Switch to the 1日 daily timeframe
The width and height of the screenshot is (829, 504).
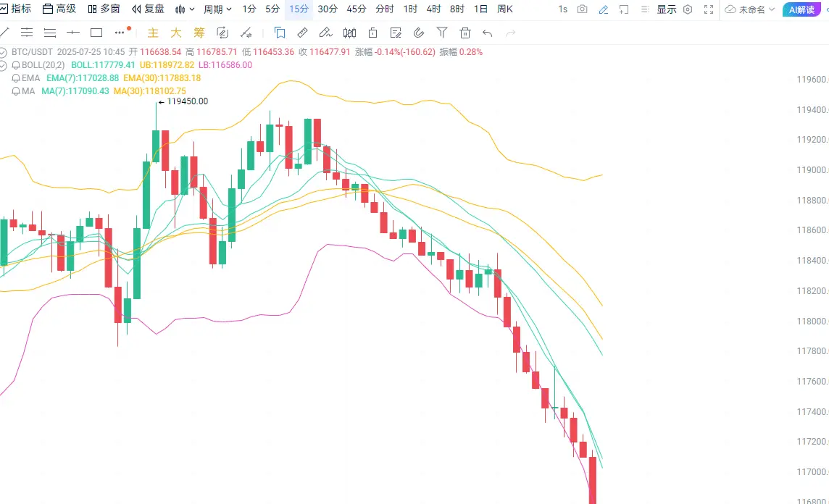tap(480, 9)
